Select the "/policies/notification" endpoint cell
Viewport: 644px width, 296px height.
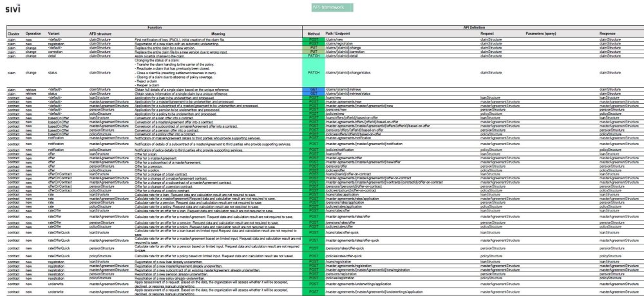(402, 150)
